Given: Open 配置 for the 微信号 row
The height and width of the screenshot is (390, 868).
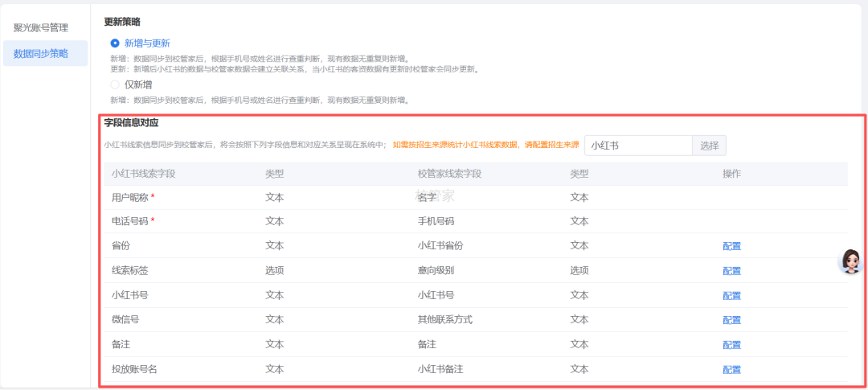Looking at the screenshot, I should [x=731, y=320].
